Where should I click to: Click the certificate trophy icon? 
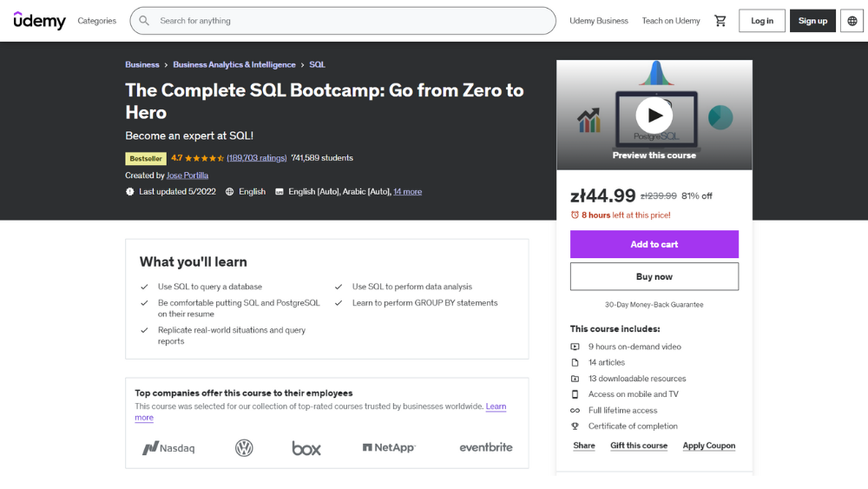point(575,426)
